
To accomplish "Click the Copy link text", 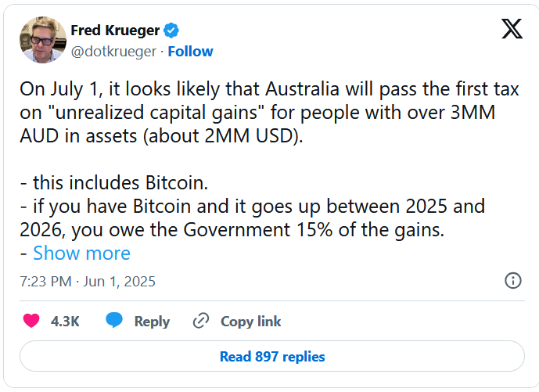I will pos(250,322).
